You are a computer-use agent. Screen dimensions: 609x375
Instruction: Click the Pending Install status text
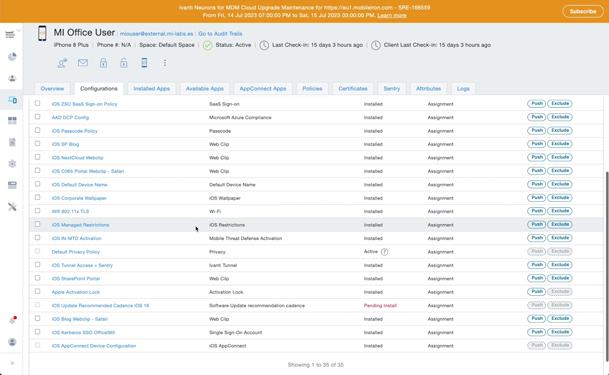pyautogui.click(x=380, y=306)
